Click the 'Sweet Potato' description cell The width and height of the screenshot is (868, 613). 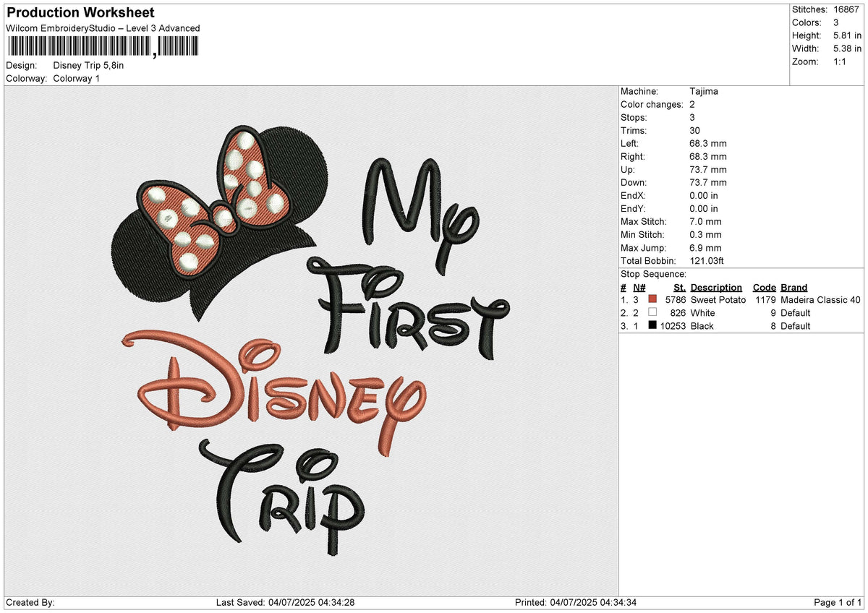tap(718, 300)
